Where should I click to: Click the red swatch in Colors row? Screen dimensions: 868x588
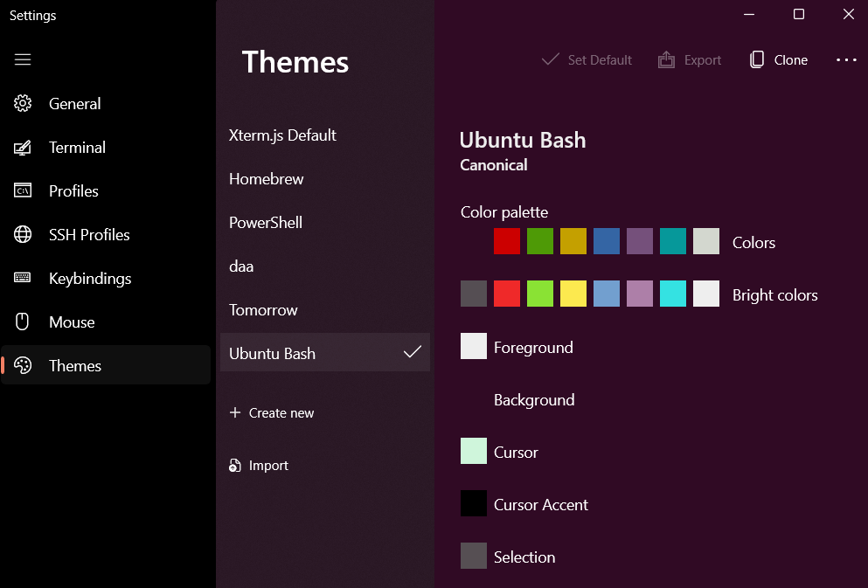[x=507, y=242]
